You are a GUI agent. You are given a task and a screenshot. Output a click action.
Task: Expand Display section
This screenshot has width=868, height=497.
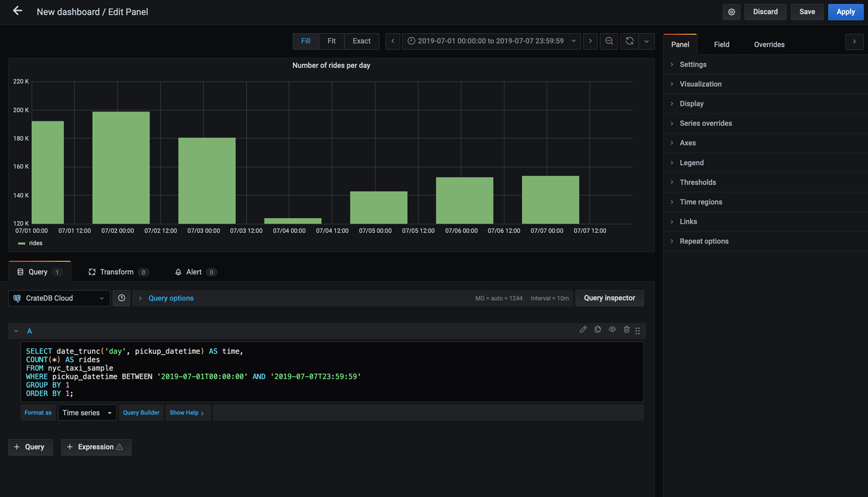766,104
